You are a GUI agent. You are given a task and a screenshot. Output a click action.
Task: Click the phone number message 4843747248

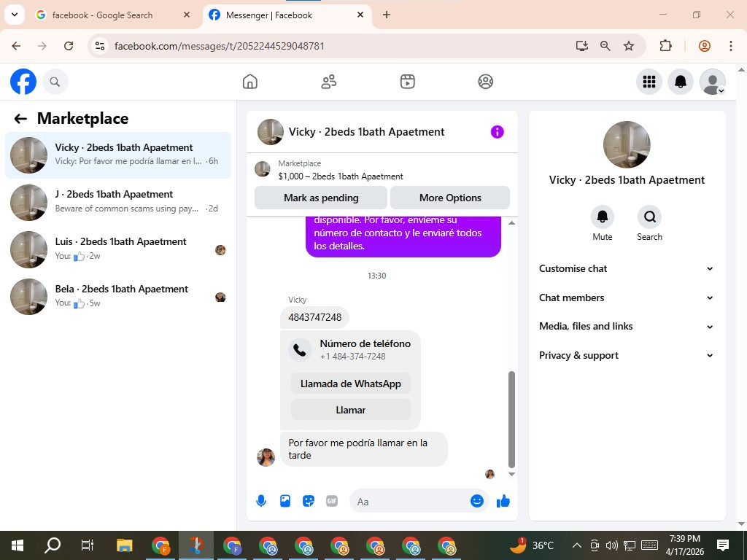pyautogui.click(x=315, y=317)
